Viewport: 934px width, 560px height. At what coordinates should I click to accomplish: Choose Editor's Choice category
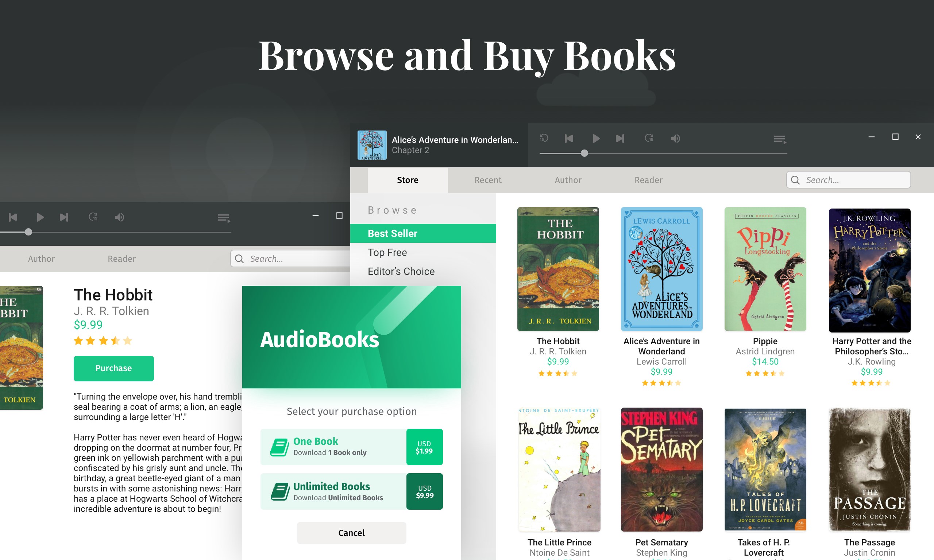coord(401,271)
